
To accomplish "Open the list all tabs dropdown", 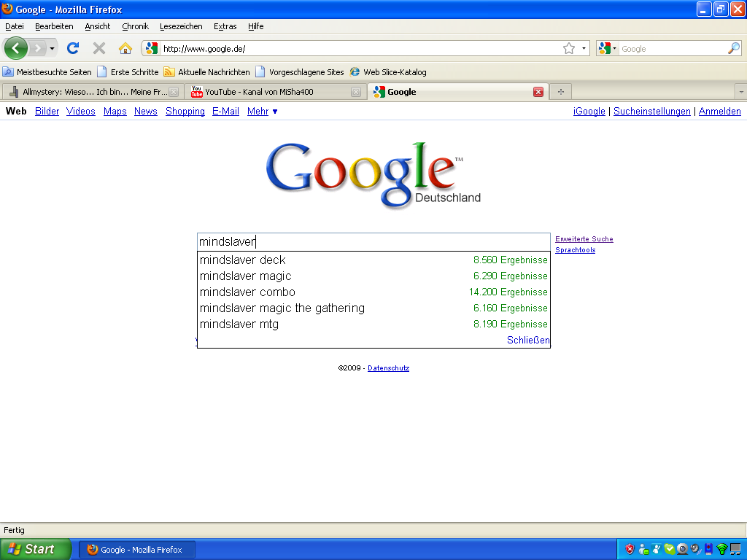I will tap(741, 92).
